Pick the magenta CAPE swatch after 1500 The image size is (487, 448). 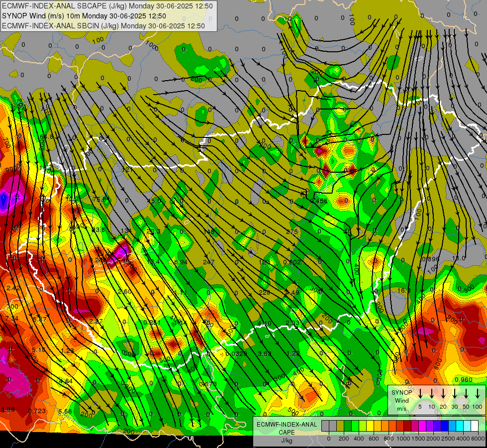422,426
